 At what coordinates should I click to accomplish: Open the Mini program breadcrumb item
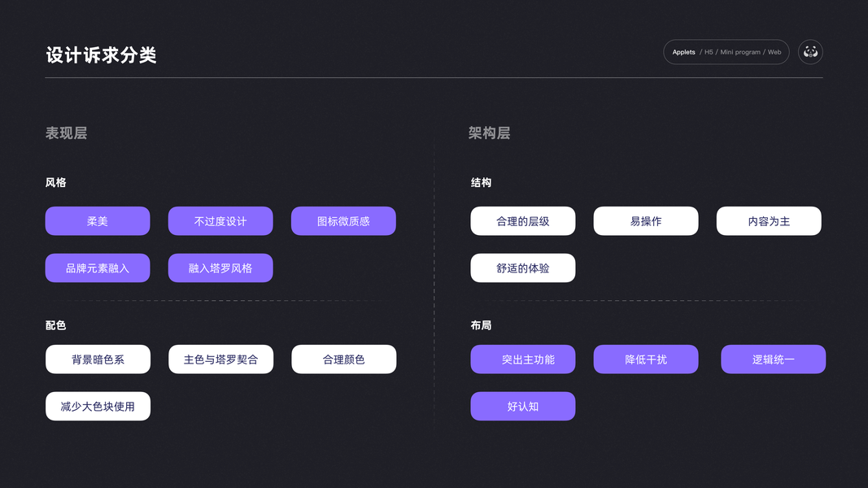tap(740, 52)
